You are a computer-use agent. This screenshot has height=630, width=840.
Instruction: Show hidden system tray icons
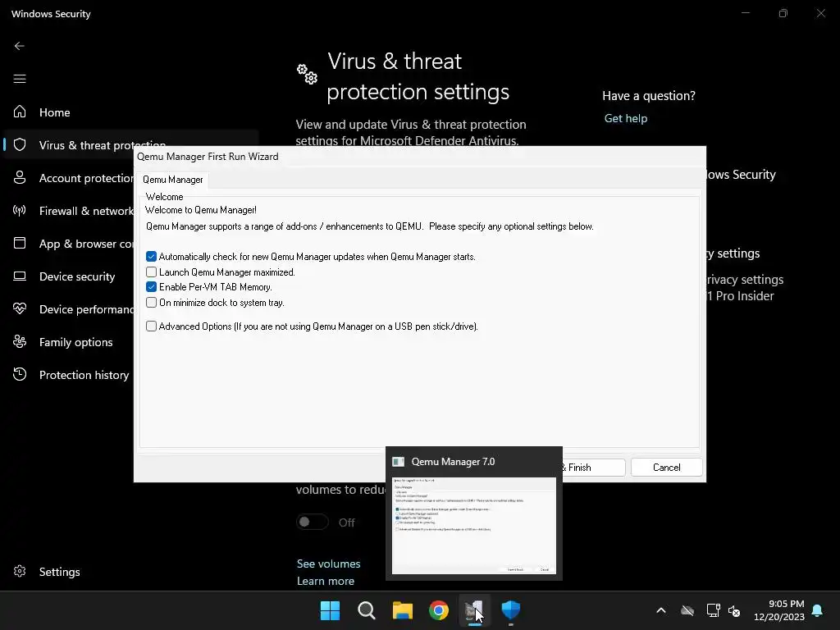click(661, 610)
